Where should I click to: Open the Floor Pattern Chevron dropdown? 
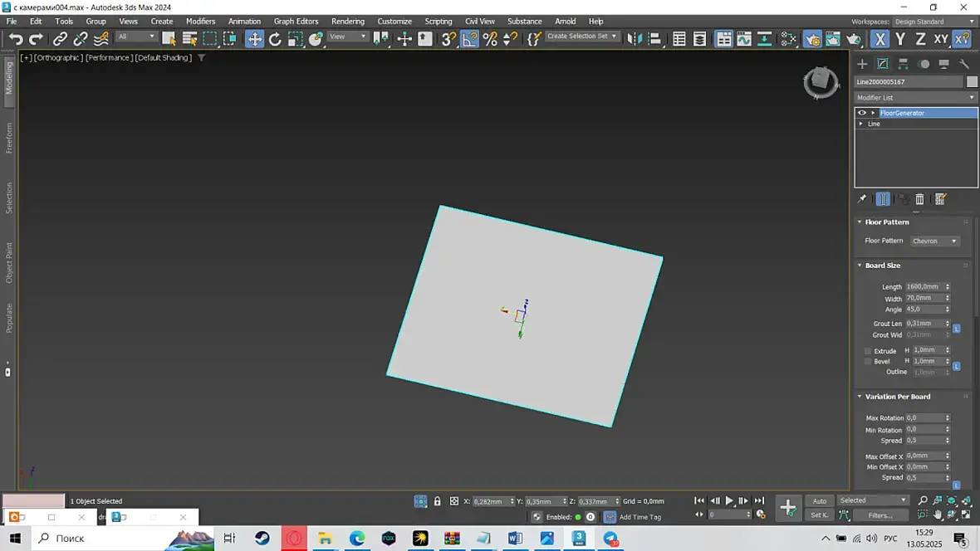click(x=934, y=241)
